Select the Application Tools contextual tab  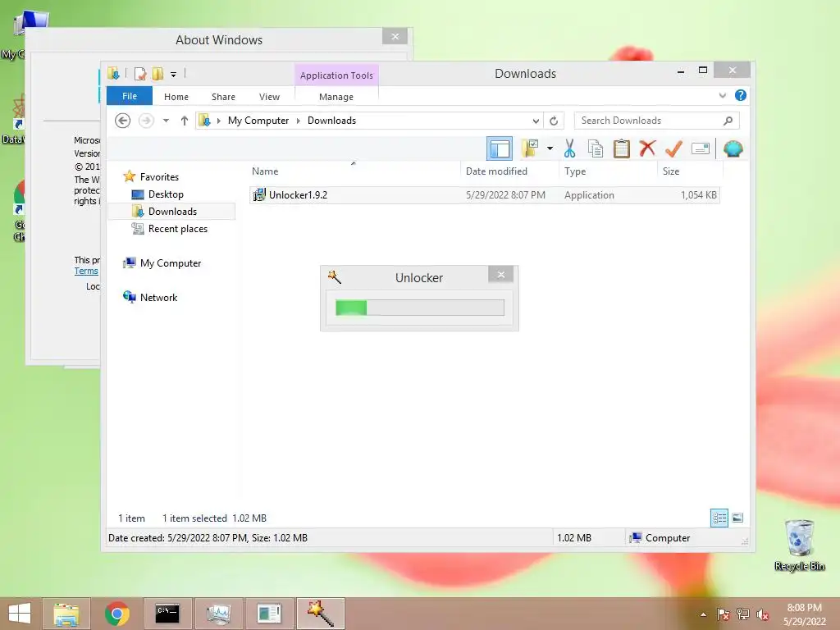pyautogui.click(x=336, y=75)
